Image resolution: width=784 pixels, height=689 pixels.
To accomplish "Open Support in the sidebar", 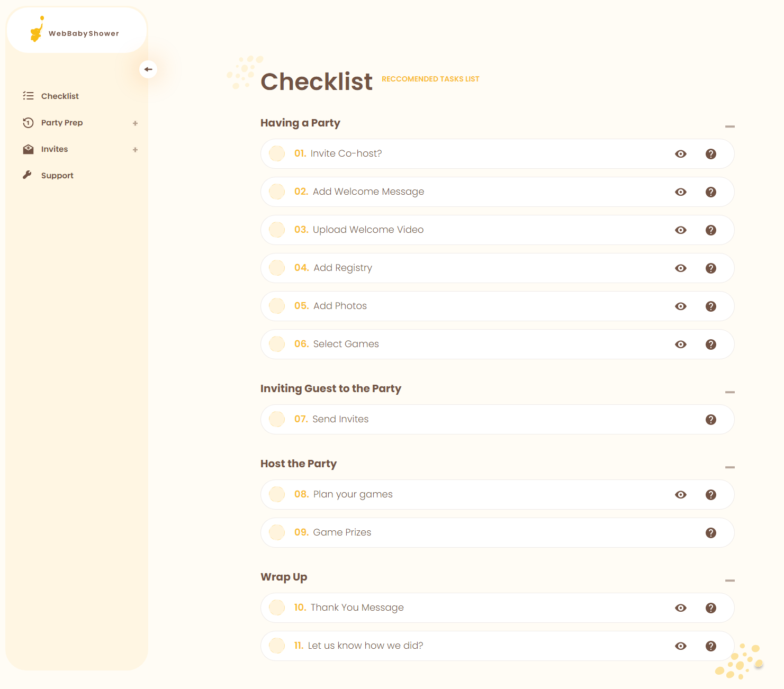I will pos(57,176).
